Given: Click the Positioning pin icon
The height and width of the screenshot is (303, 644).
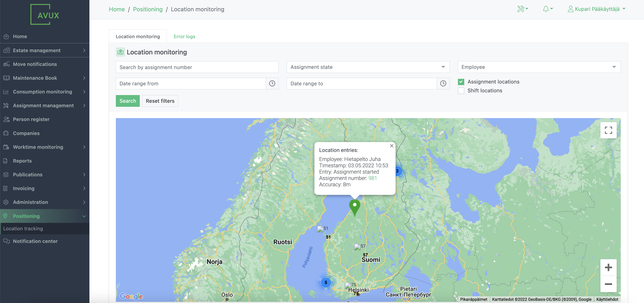Looking at the screenshot, I should (6, 216).
